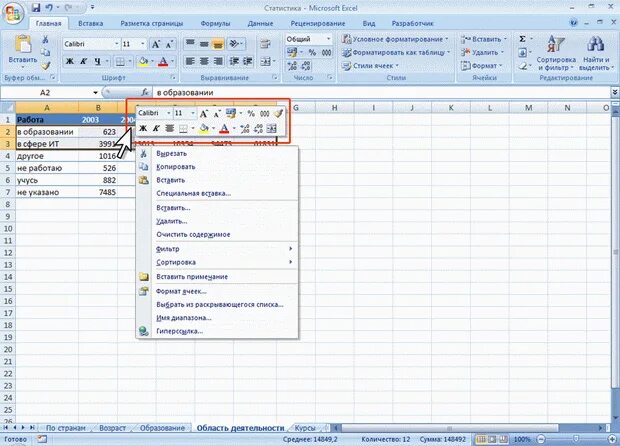This screenshot has height=446, width=620.
Task: Click the Select All corner of the grid
Action: click(x=8, y=108)
